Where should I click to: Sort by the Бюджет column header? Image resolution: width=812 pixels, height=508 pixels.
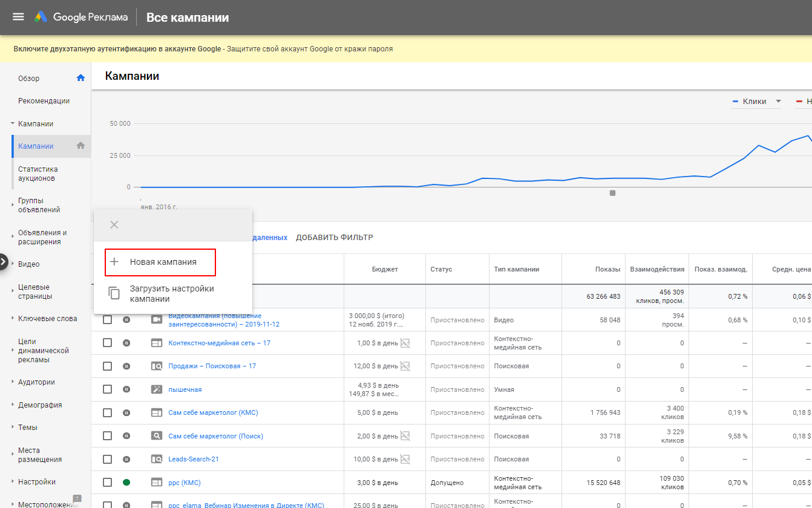[x=385, y=269]
